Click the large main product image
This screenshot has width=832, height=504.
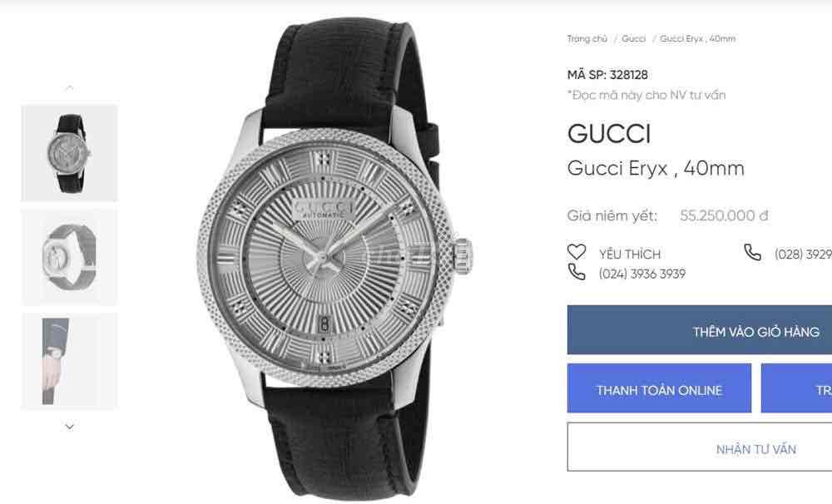coord(333,250)
